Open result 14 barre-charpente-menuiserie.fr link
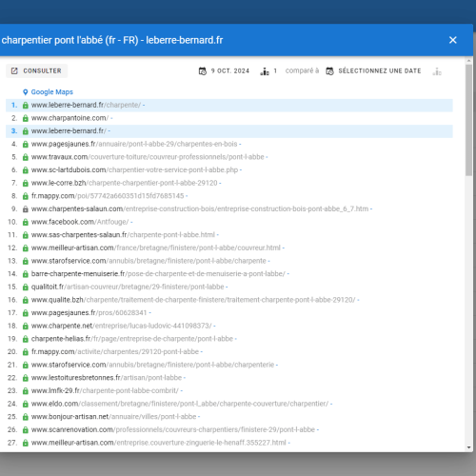Screen dimensions: 476x476 158,274
